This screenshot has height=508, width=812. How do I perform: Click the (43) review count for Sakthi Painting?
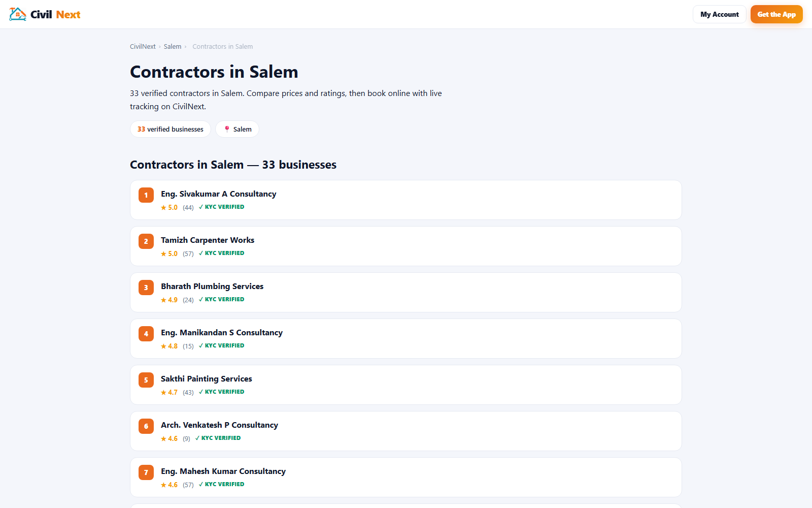tap(188, 392)
